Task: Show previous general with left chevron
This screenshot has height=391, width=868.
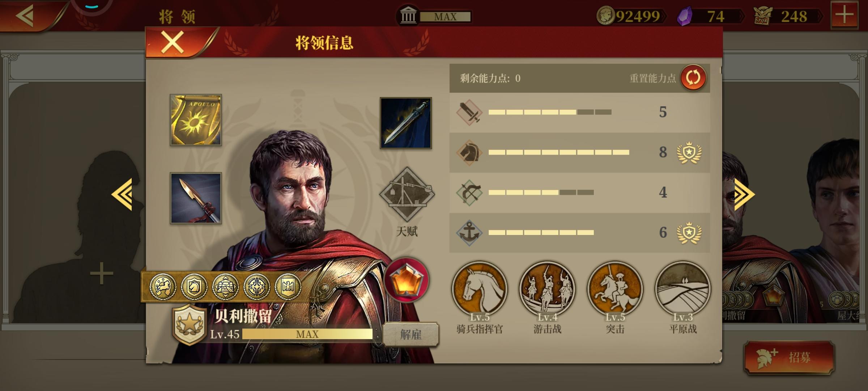Action: pyautogui.click(x=122, y=194)
